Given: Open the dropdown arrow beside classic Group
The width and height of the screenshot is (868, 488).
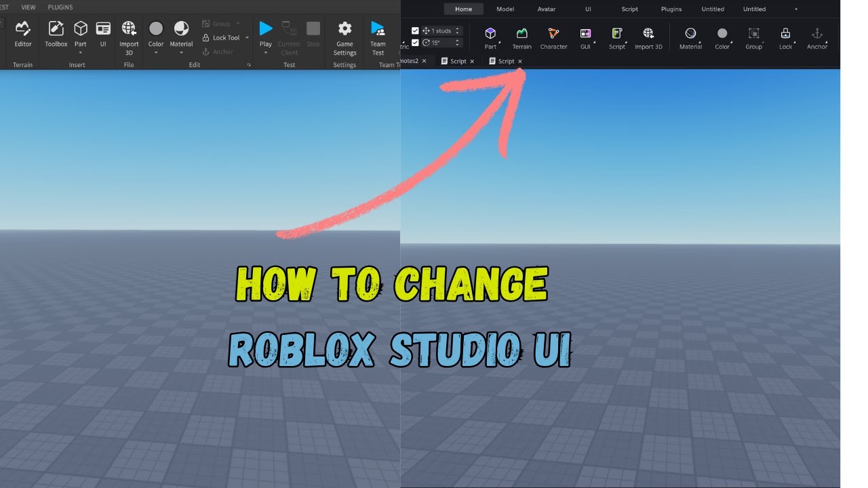Looking at the screenshot, I should 238,24.
